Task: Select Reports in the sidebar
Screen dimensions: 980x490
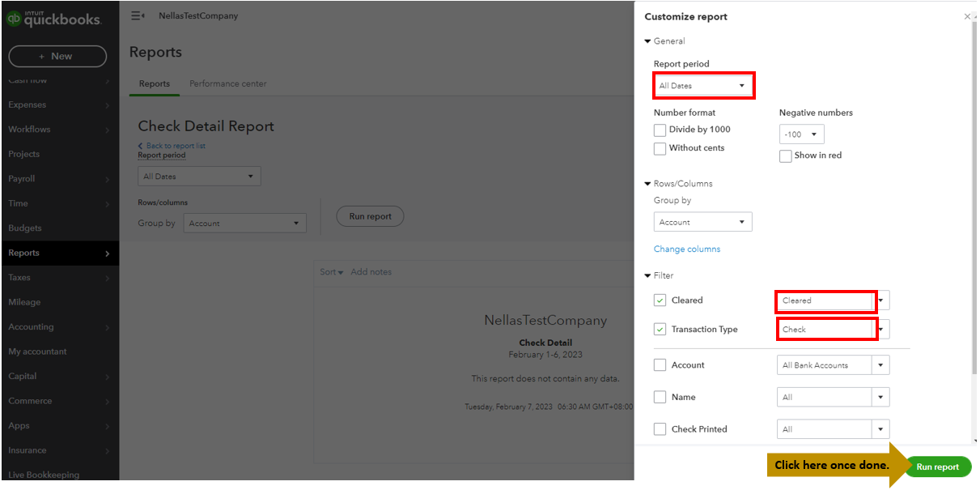Action: pyautogui.click(x=59, y=254)
